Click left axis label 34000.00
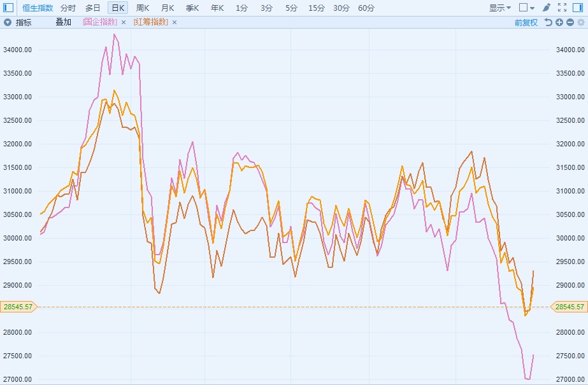The width and height of the screenshot is (588, 385). [17, 50]
